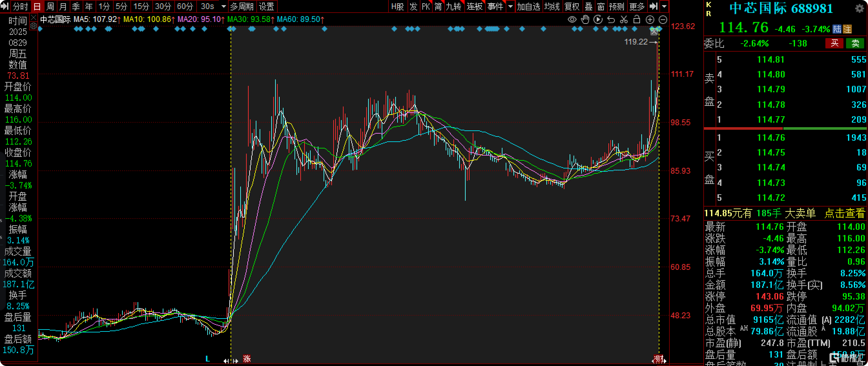Viewport: 868px width, 366px height.
Task: Switch to the 分时 intraday tab
Action: [20, 6]
